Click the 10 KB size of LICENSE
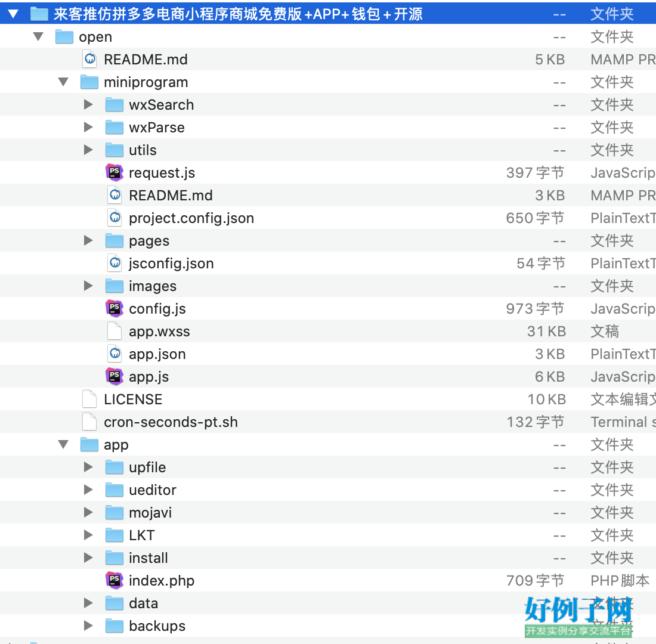 [546, 399]
